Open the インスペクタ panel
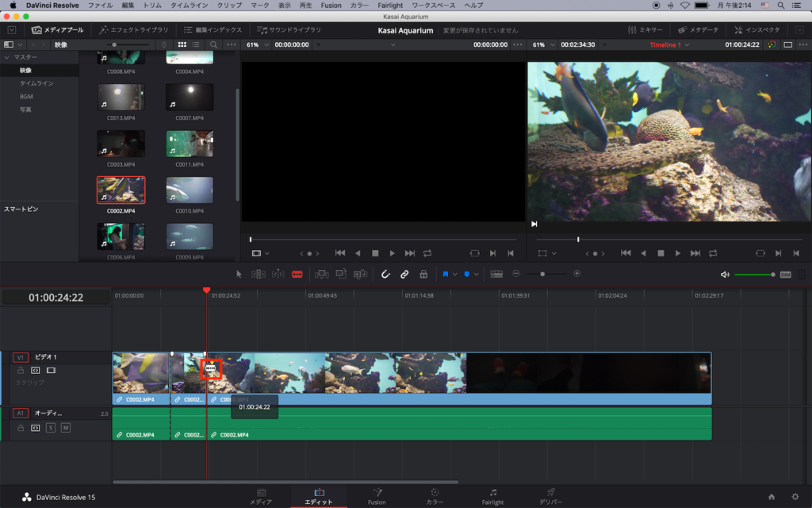Viewport: 812px width, 508px height. tap(756, 30)
